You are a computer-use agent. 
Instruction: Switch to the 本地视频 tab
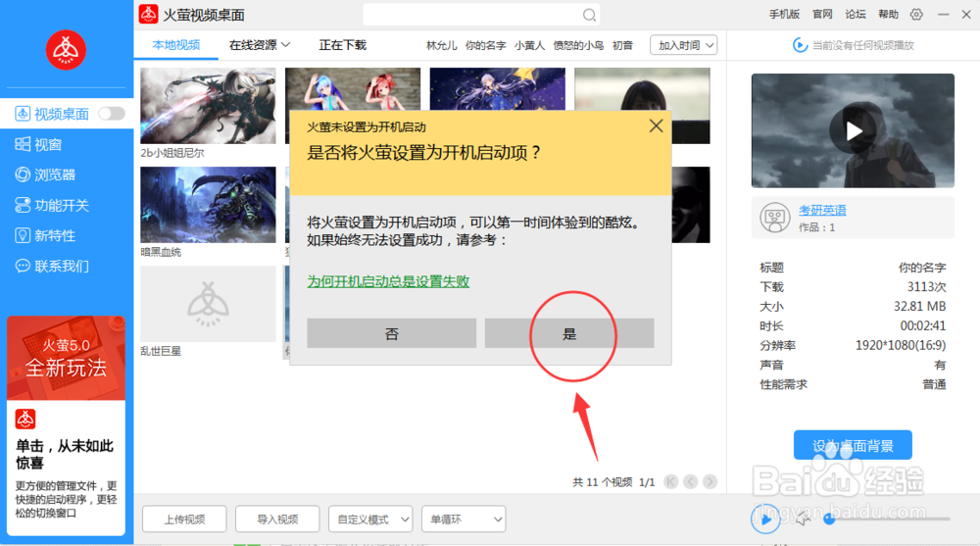(176, 45)
